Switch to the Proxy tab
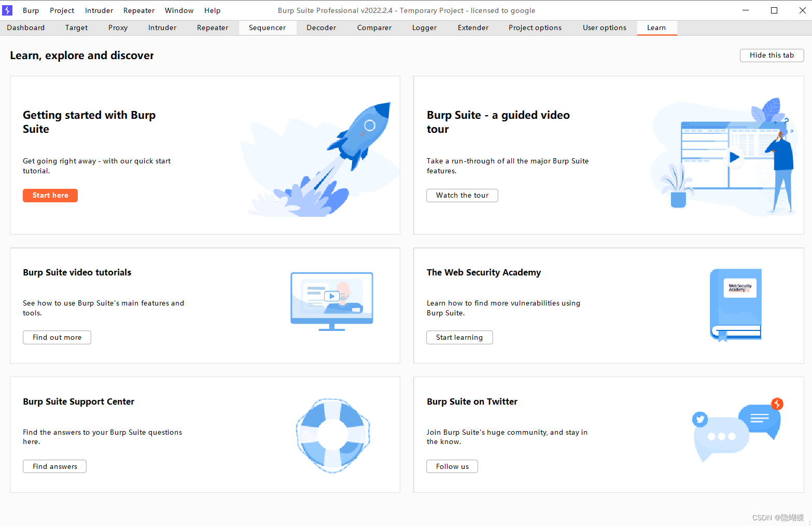 [x=118, y=28]
